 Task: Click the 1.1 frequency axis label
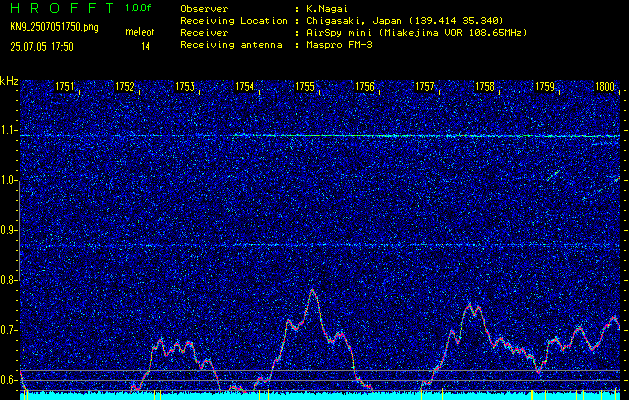[x=7, y=131]
